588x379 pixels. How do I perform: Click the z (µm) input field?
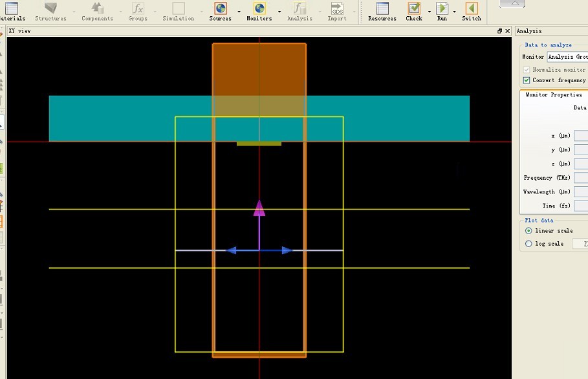tap(581, 164)
